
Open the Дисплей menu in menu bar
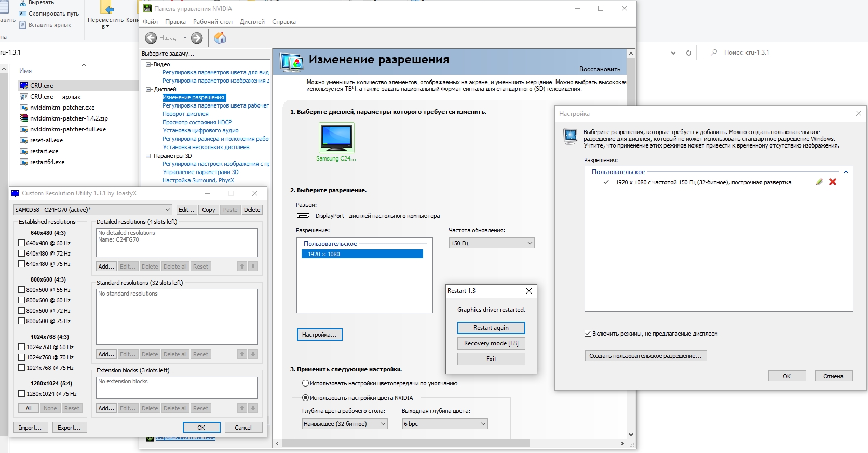tap(252, 22)
